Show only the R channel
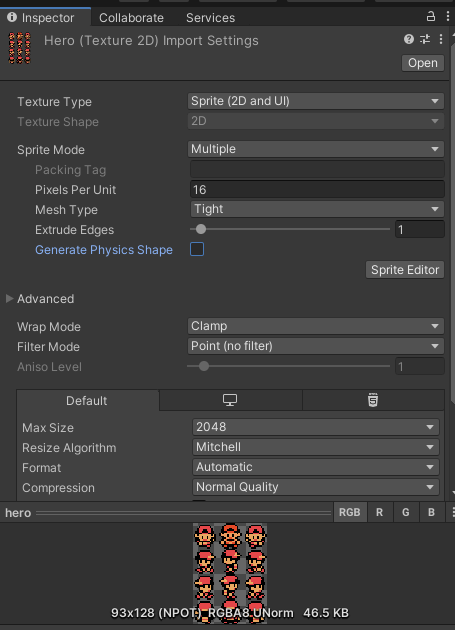The image size is (455, 630). point(379,512)
